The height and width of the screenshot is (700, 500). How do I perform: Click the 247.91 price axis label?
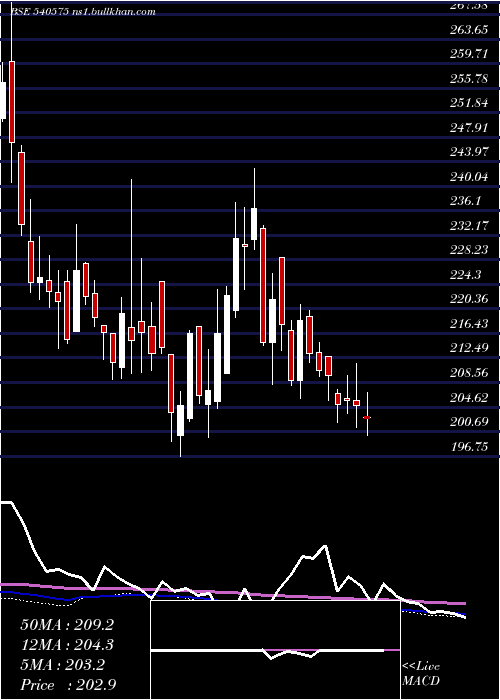[x=469, y=128]
